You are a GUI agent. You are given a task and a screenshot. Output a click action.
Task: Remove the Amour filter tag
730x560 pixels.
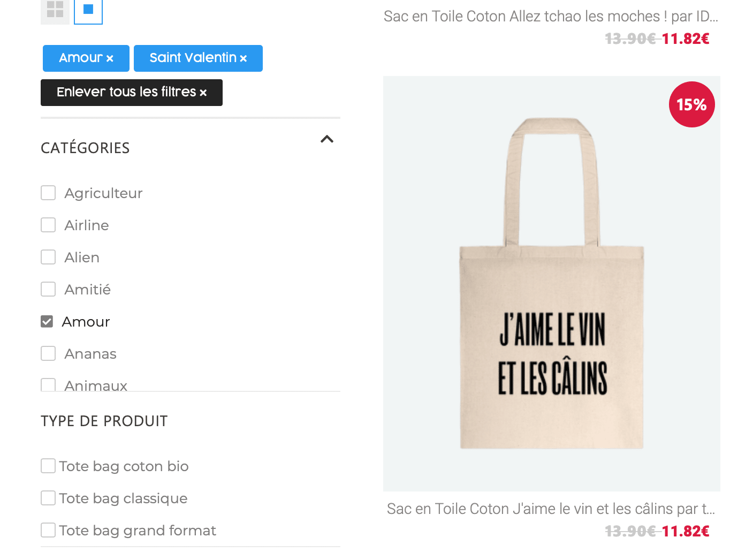(110, 59)
